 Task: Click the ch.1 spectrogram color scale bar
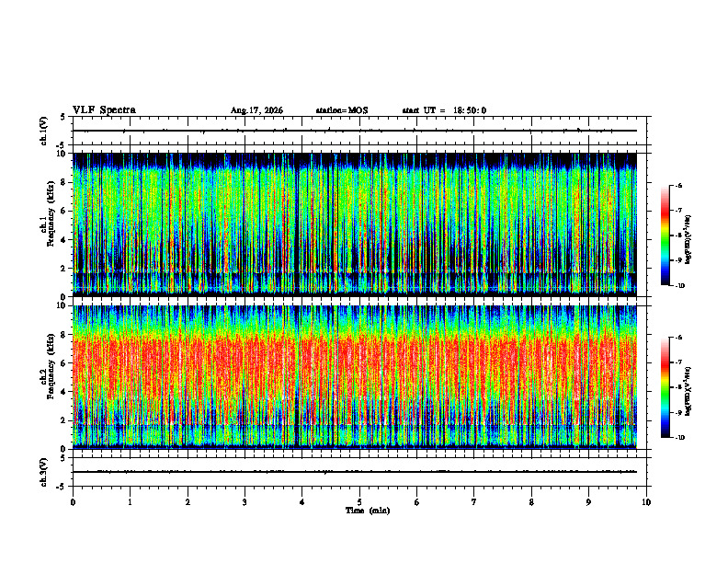(665, 236)
